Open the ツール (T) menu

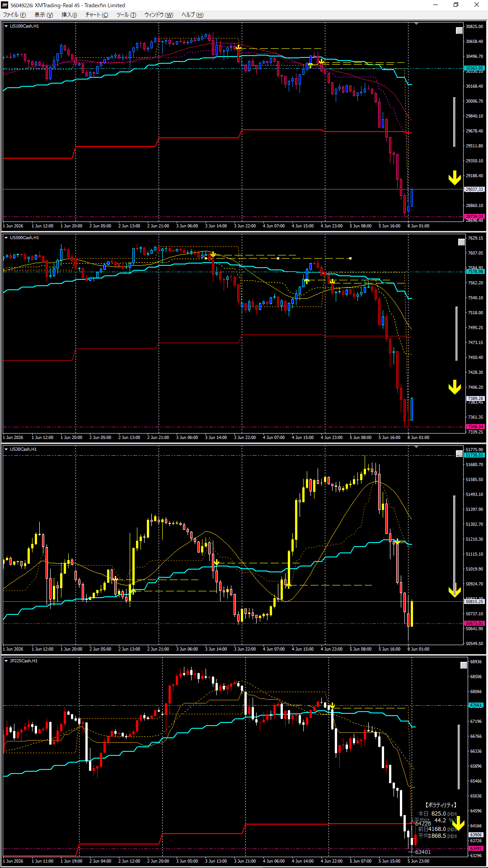pos(126,15)
